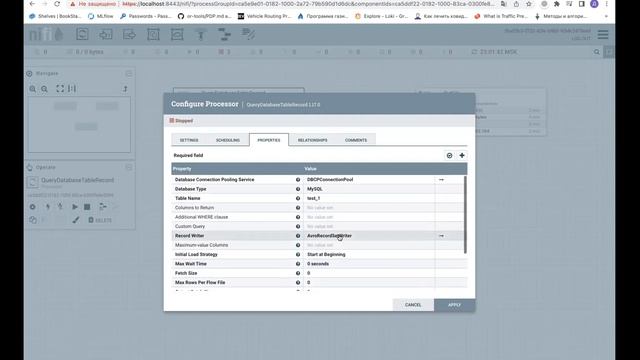Screen dimensions: 640x360
Task: Go to DBCPConnectionPool service via arrow icon
Action: (441, 180)
